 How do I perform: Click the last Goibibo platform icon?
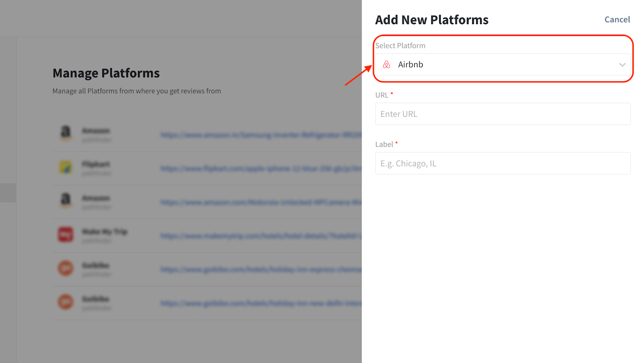(x=66, y=302)
